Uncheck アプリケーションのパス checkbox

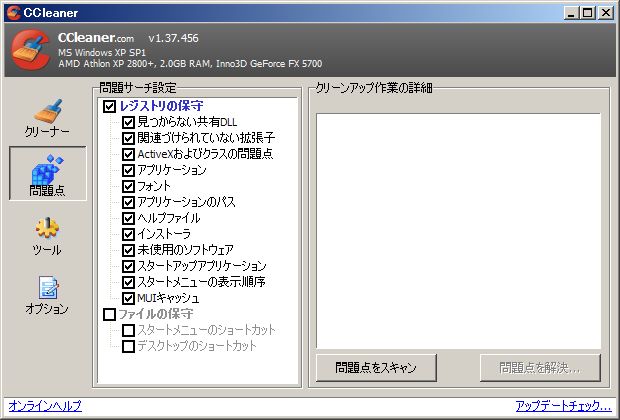click(x=128, y=202)
